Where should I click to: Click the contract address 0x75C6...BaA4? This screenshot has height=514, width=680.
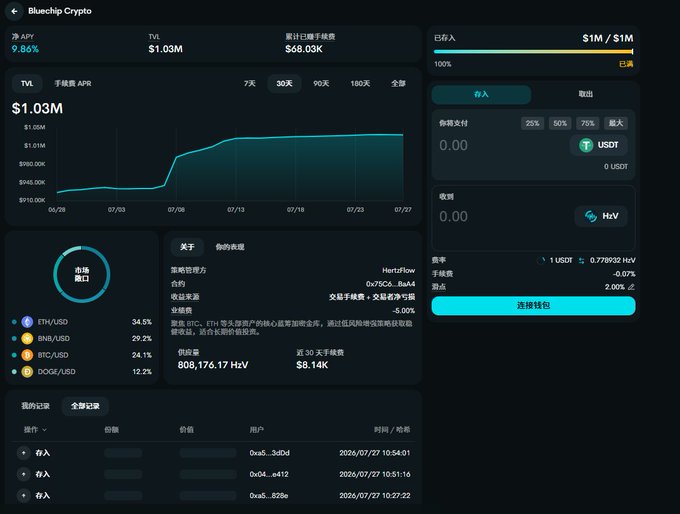pyautogui.click(x=390, y=284)
